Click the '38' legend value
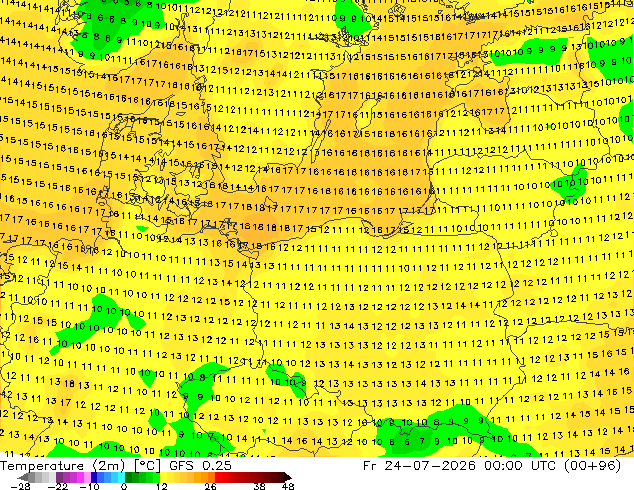Viewport: 634px width, 490px height. tap(259, 486)
